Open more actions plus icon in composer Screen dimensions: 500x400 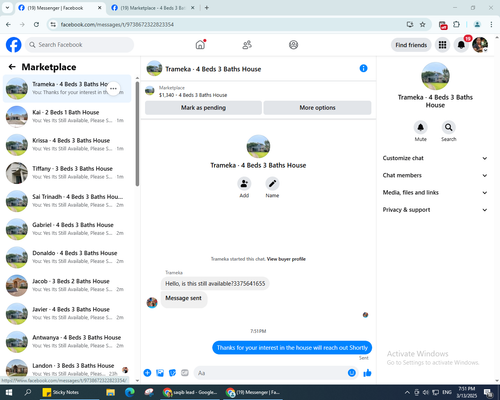click(147, 373)
